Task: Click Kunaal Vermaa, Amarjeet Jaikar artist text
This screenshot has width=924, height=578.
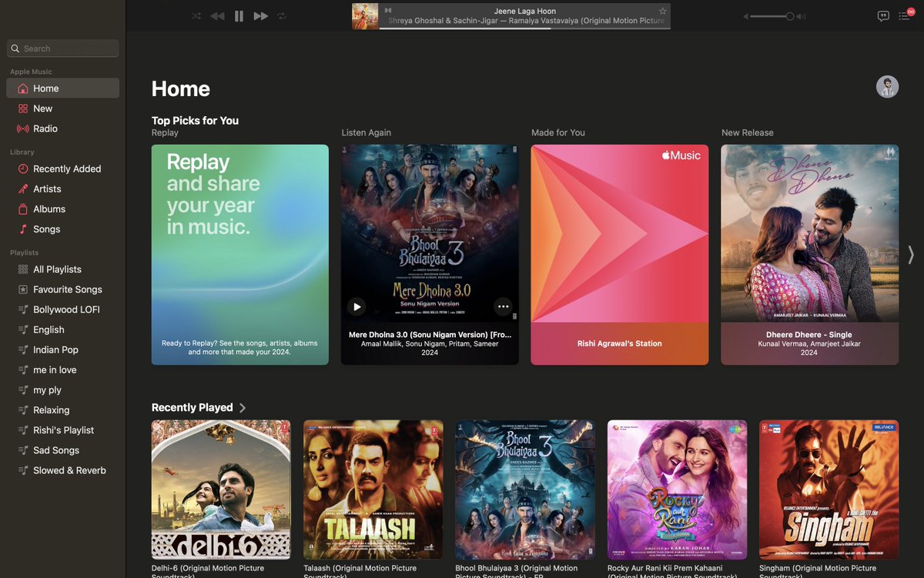Action: [809, 344]
